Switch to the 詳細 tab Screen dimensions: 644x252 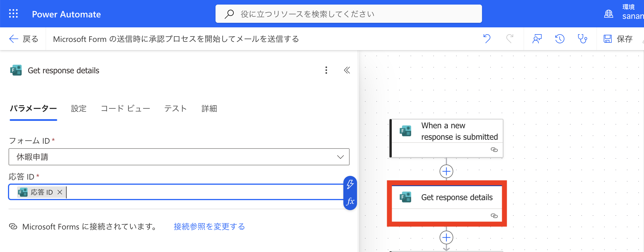[209, 109]
